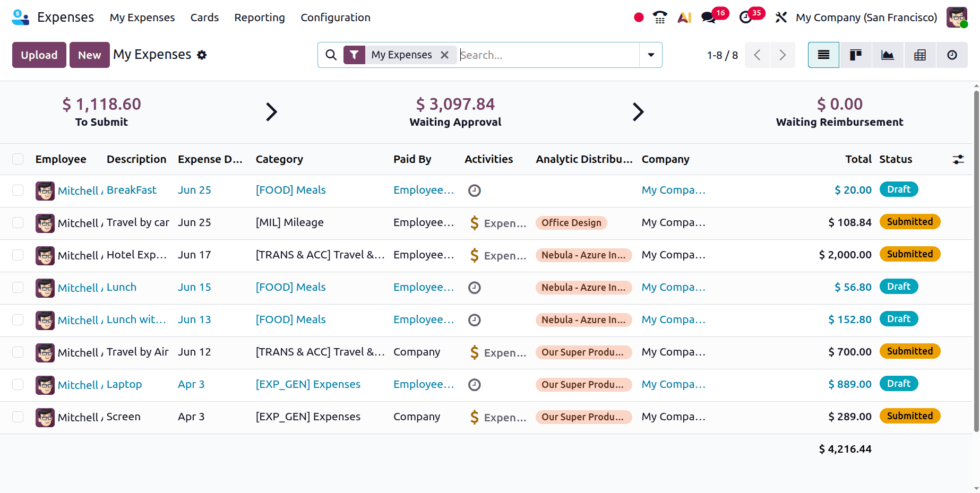Click the search magnifier icon
This screenshot has width=980, height=493.
coord(331,55)
